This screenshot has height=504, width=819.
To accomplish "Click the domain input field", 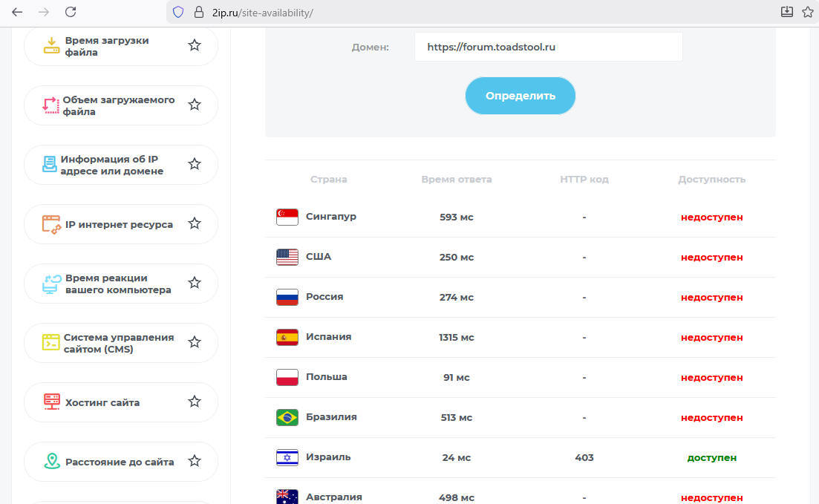I will 548,47.
